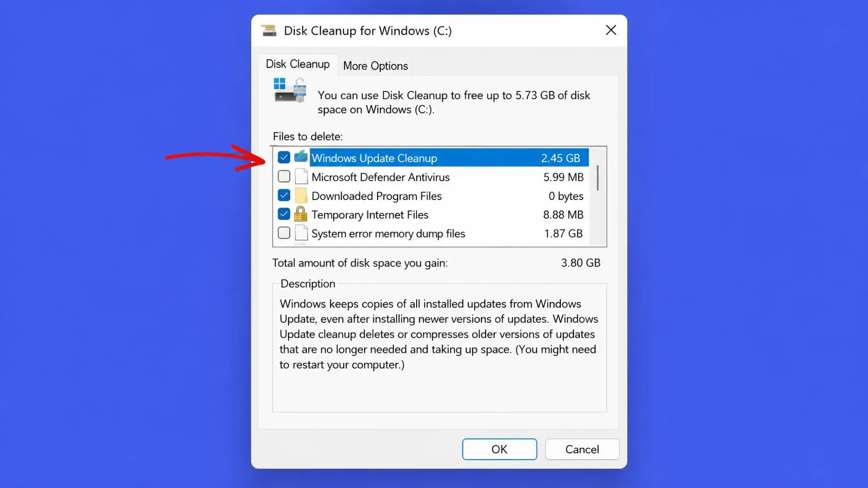Click the 'Files to delete:' label
Viewport: 868px width, 488px height.
[x=308, y=137]
